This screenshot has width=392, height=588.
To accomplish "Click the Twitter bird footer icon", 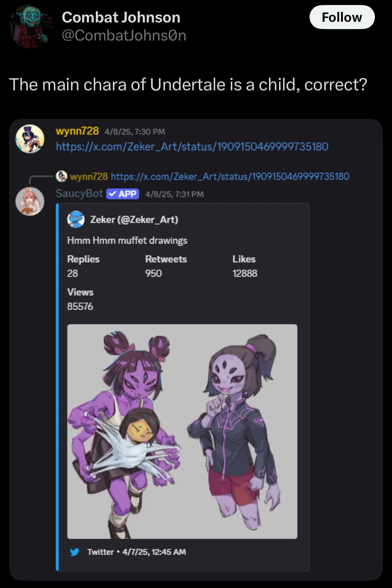I will 75,552.
